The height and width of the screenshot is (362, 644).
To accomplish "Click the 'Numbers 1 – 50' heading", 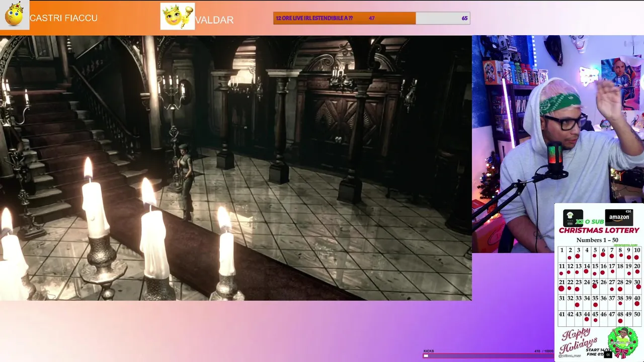I will [597, 240].
